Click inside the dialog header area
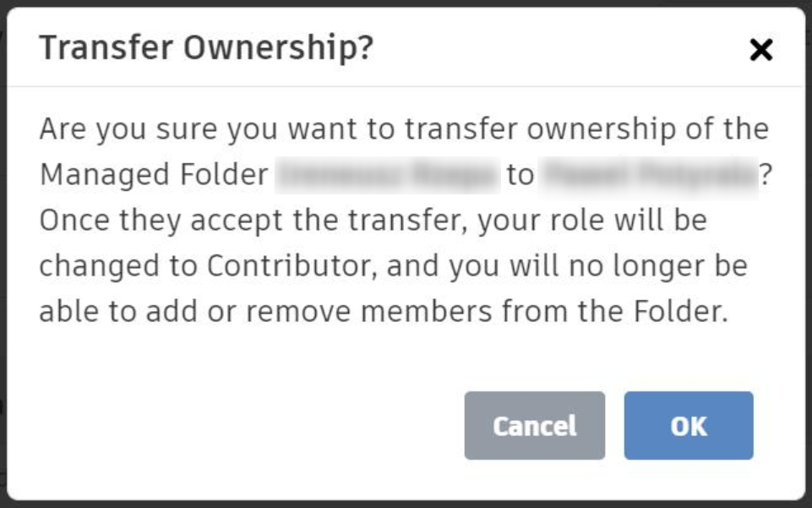The width and height of the screenshot is (812, 508). [406, 49]
